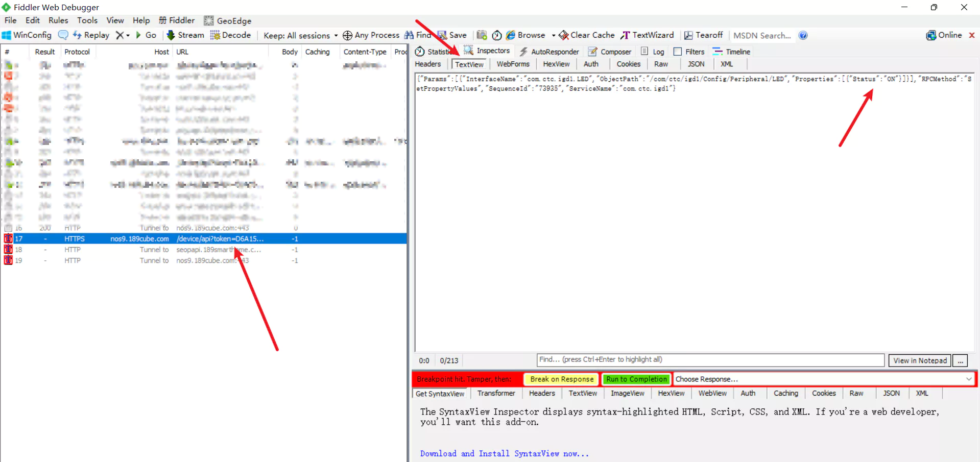980x462 pixels.
Task: Toggle the Decode option
Action: pyautogui.click(x=230, y=35)
